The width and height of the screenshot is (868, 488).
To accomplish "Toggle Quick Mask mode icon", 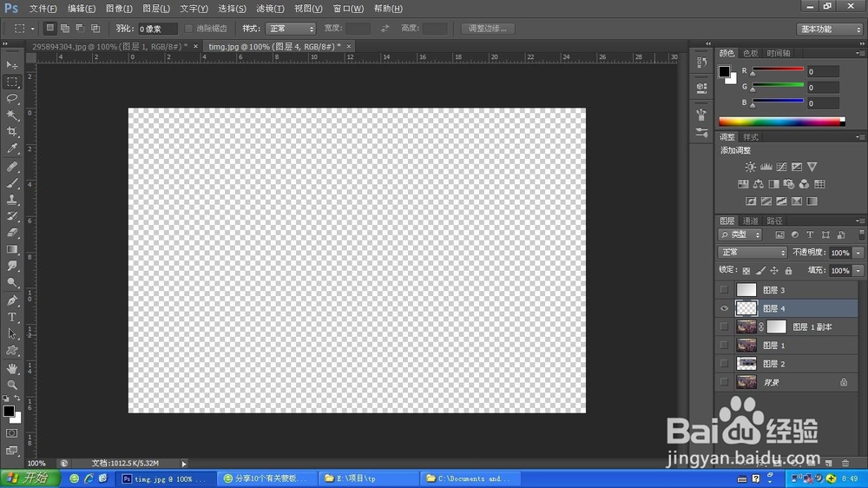I will [11, 433].
